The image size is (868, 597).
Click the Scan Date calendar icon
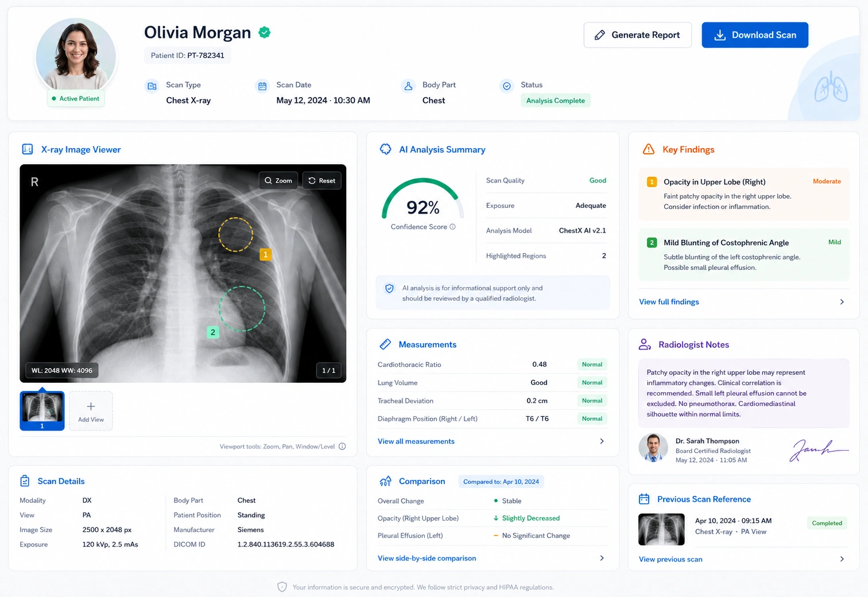[262, 86]
